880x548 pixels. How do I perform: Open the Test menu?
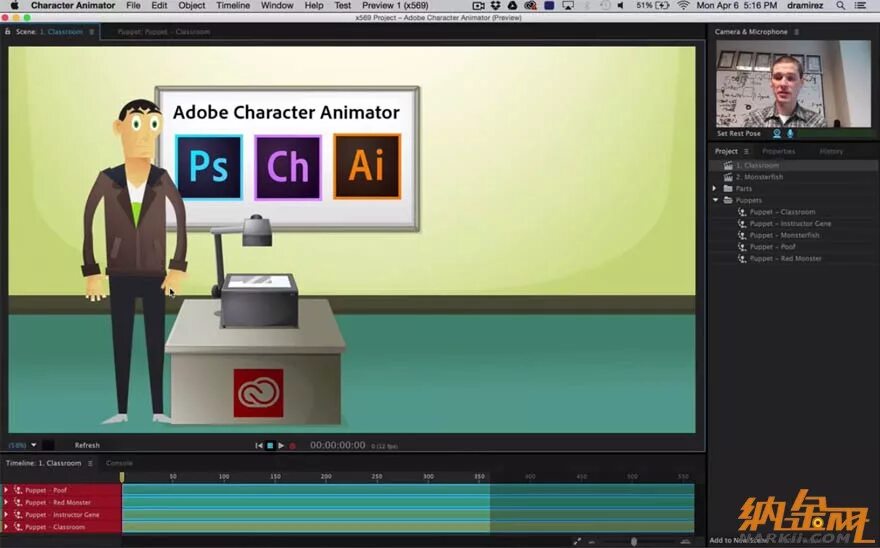[342, 6]
